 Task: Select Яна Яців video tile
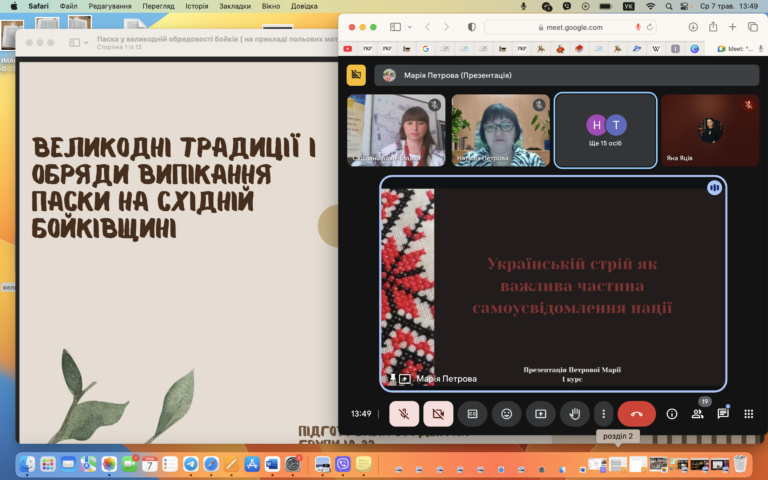pos(710,130)
